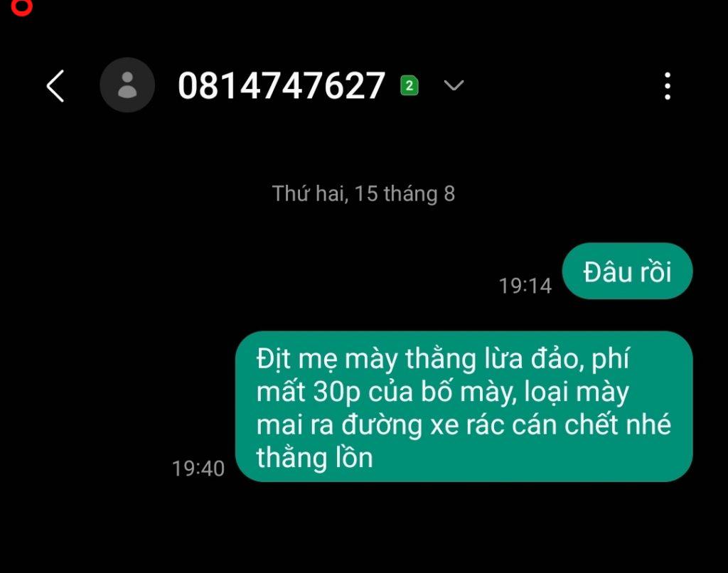Tap the phone number 0814747627 header

coord(282,86)
